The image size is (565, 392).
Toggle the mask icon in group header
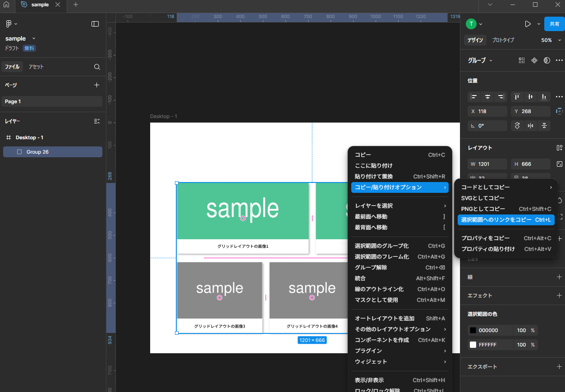[x=547, y=60]
